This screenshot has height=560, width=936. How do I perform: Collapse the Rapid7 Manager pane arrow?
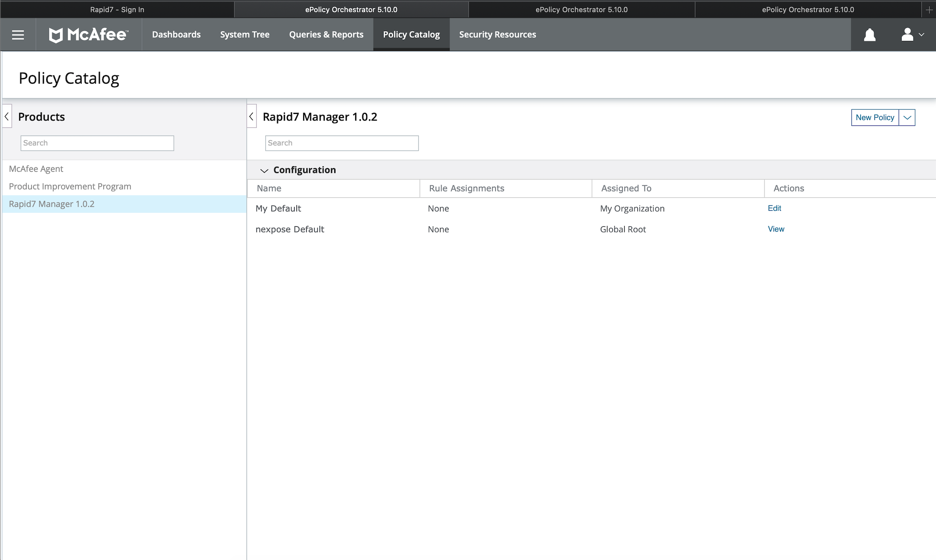click(x=251, y=117)
